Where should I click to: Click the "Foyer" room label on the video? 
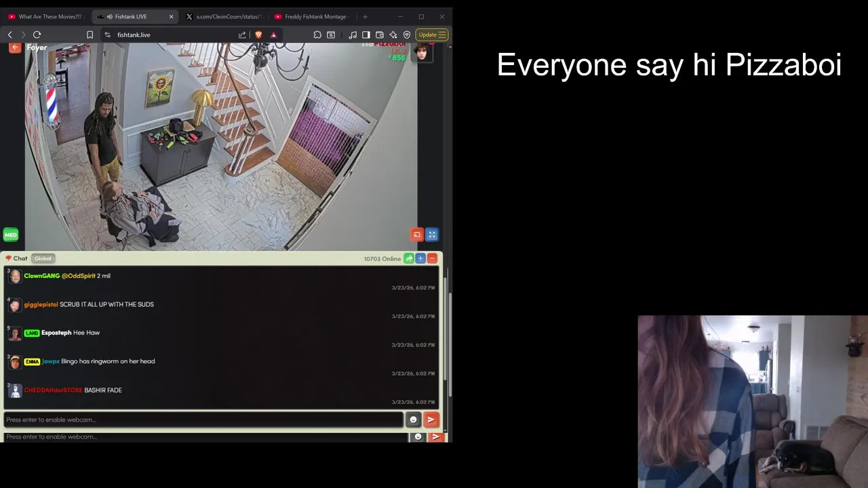tap(37, 47)
